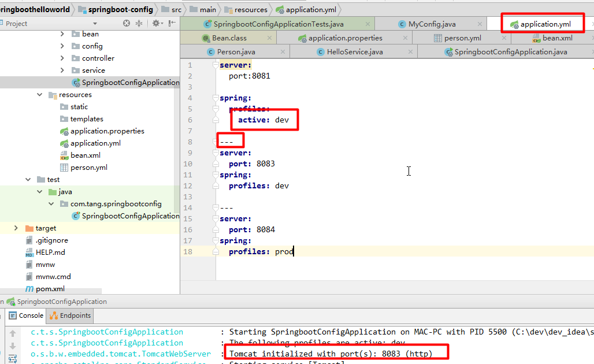This screenshot has width=594, height=364.
Task: Click resources breadcrumb
Action: coord(246,9)
